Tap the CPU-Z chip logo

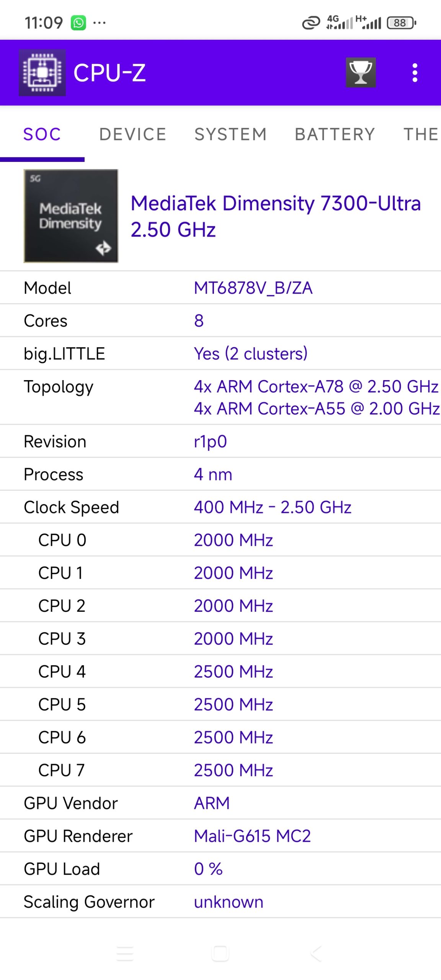42,72
